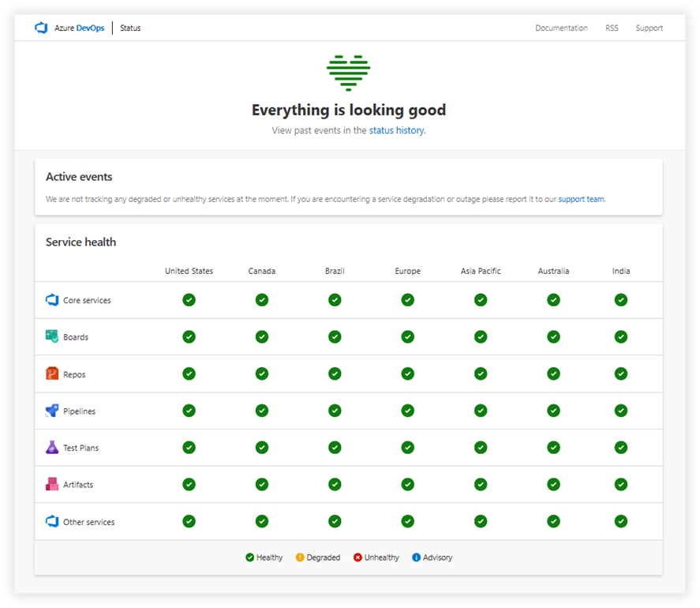
Task: Click the Other services icon
Action: point(51,521)
